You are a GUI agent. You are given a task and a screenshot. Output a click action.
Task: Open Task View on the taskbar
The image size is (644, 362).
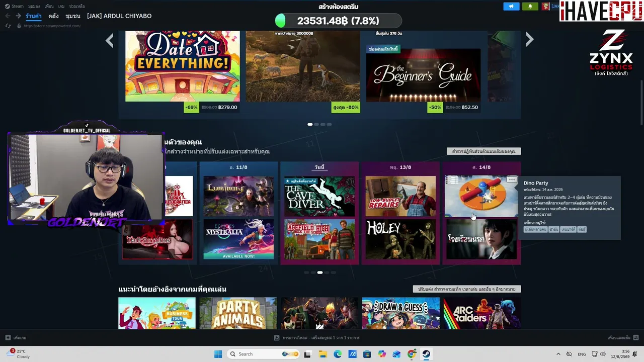click(307, 354)
